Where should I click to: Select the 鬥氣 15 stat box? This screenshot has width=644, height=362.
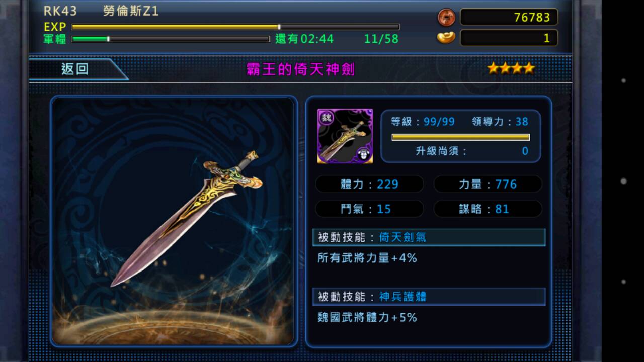click(x=369, y=209)
